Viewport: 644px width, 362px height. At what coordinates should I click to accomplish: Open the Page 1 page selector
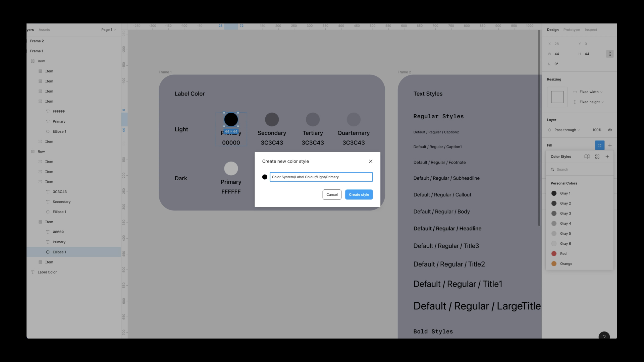108,29
